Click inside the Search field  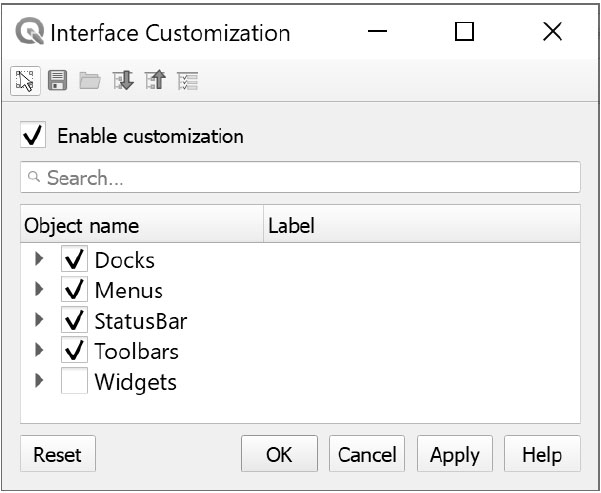click(300, 178)
